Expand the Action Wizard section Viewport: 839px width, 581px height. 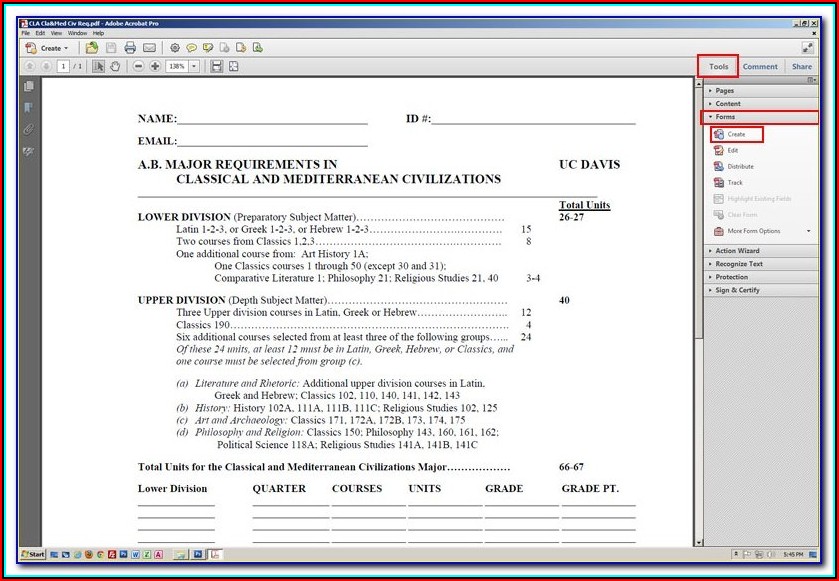(737, 250)
